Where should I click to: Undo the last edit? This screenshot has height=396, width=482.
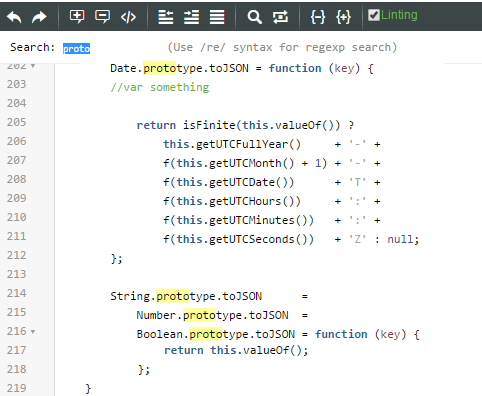tap(14, 17)
